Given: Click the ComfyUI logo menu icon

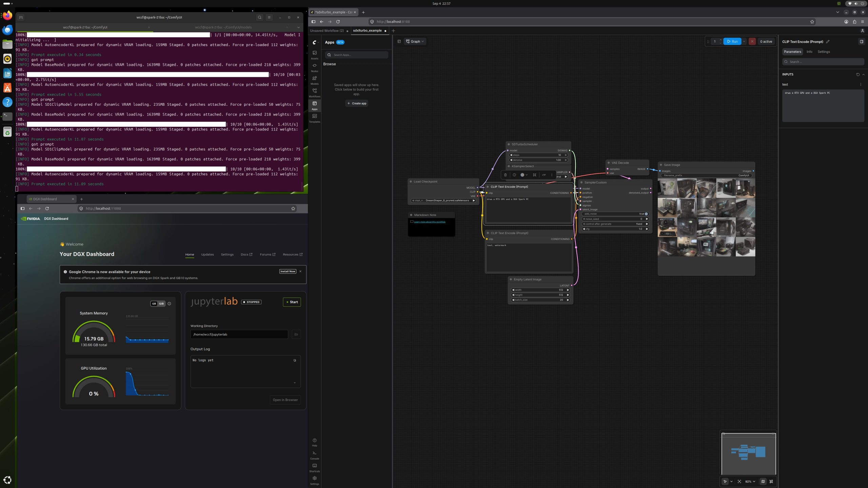Looking at the screenshot, I should [315, 42].
